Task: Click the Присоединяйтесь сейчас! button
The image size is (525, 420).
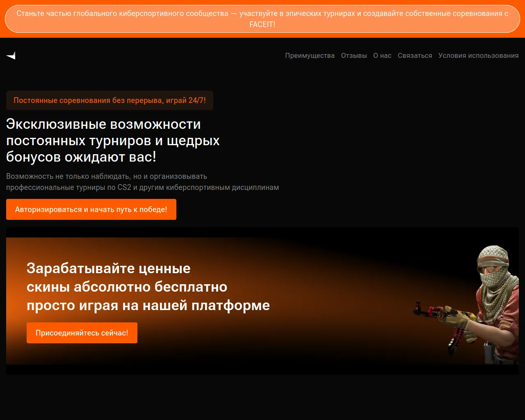Action: pos(82,333)
